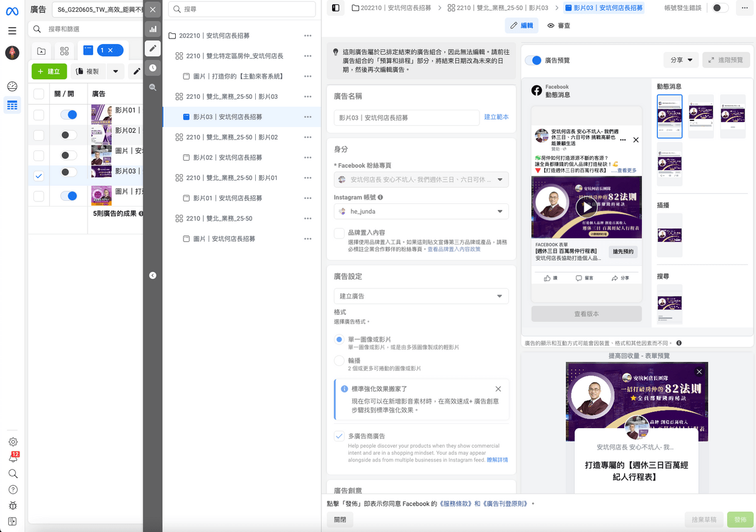Image resolution: width=756 pixels, height=532 pixels.
Task: Open the Facebook 粉絲專頁 dropdown
Action: click(x=421, y=179)
